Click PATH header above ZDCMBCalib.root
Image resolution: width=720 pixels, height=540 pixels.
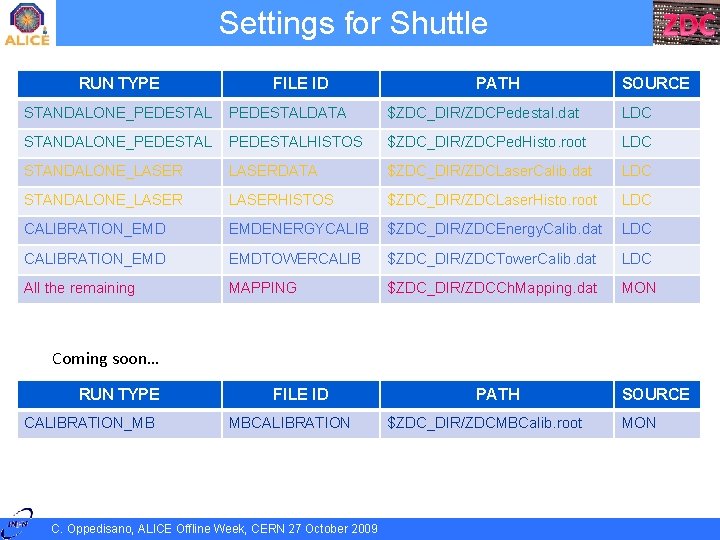(497, 394)
